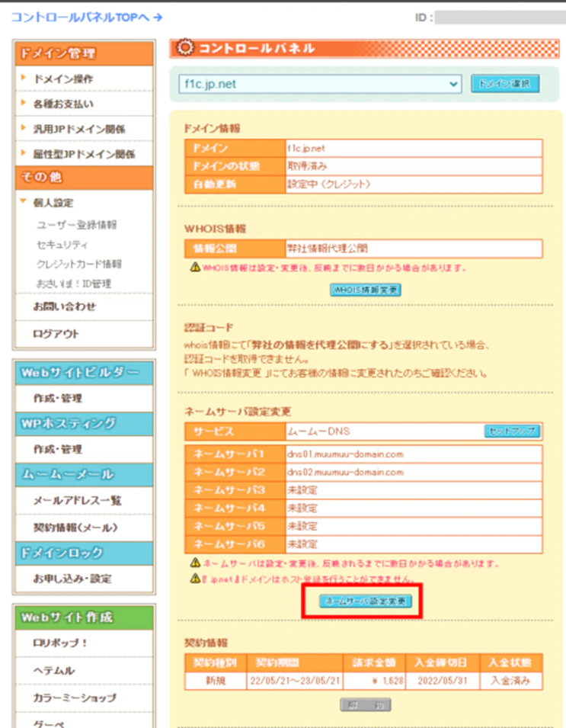566x728 pixels.
Task: Click the contract period 22/05/21～23/05/21
Action: (x=295, y=681)
